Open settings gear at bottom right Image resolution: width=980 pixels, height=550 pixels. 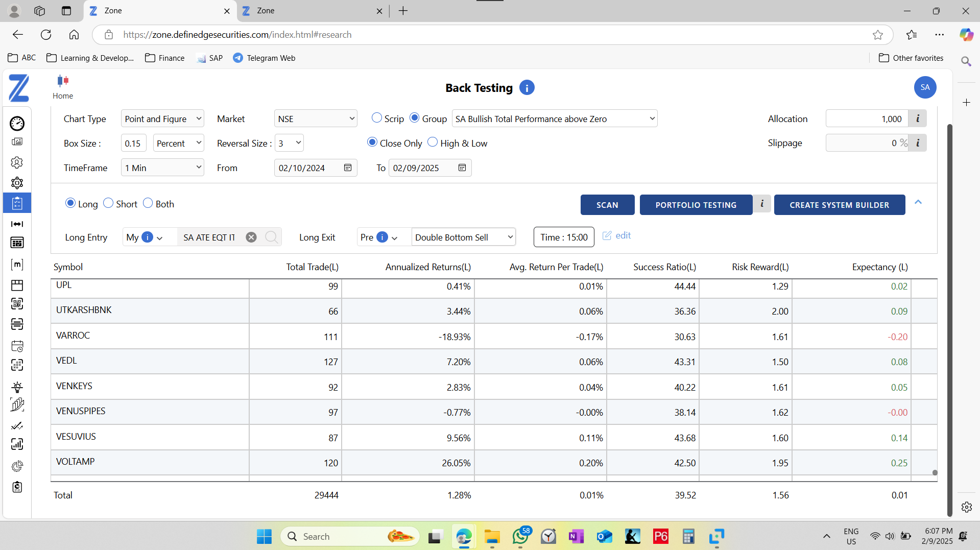point(966,507)
